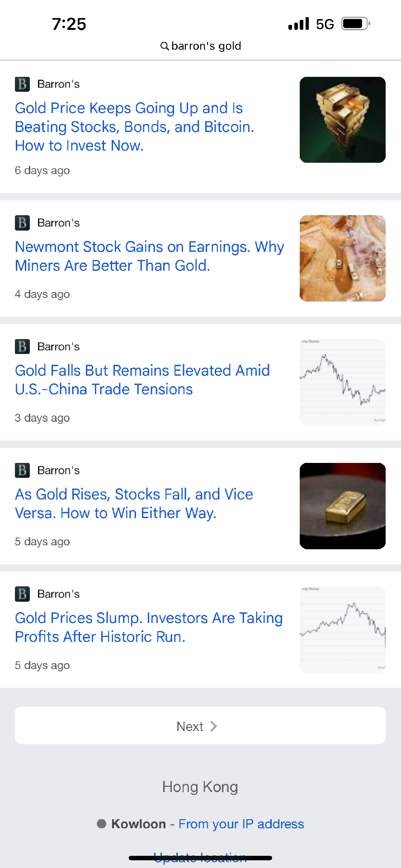Viewport: 401px width, 868px height.
Task: Tap Barron's logo icon on first result
Action: (22, 84)
